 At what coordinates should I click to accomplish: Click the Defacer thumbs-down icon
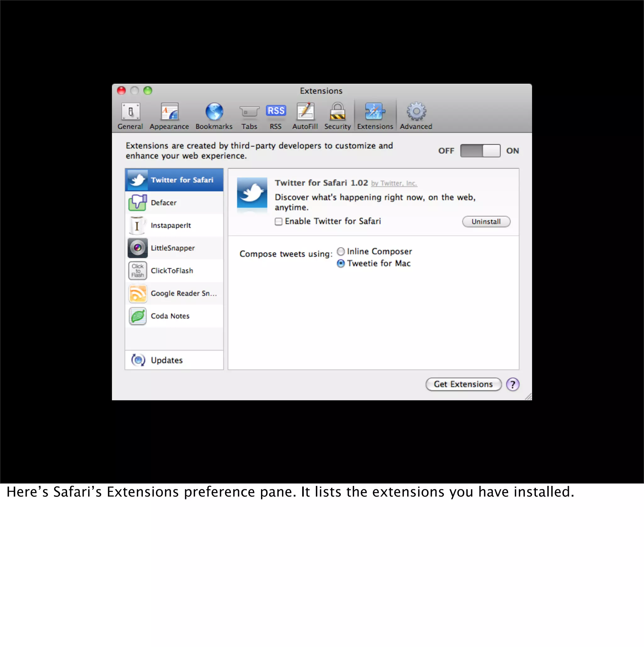(x=137, y=203)
